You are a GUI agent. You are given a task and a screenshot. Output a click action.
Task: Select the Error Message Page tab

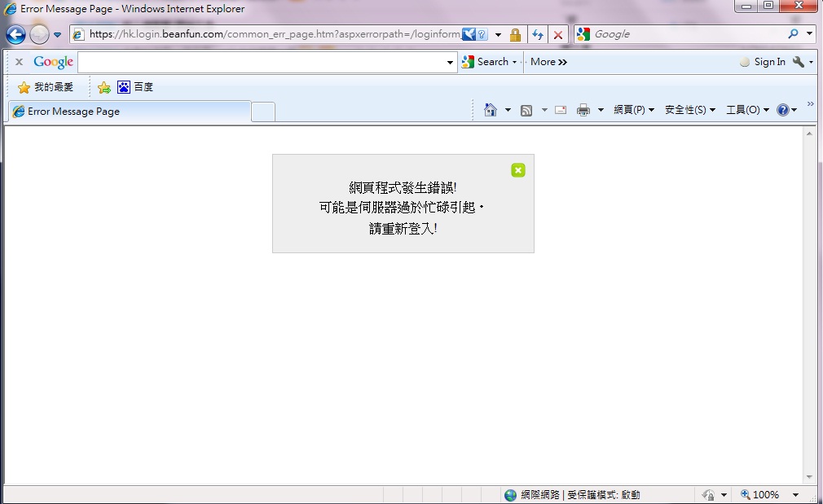tap(128, 112)
